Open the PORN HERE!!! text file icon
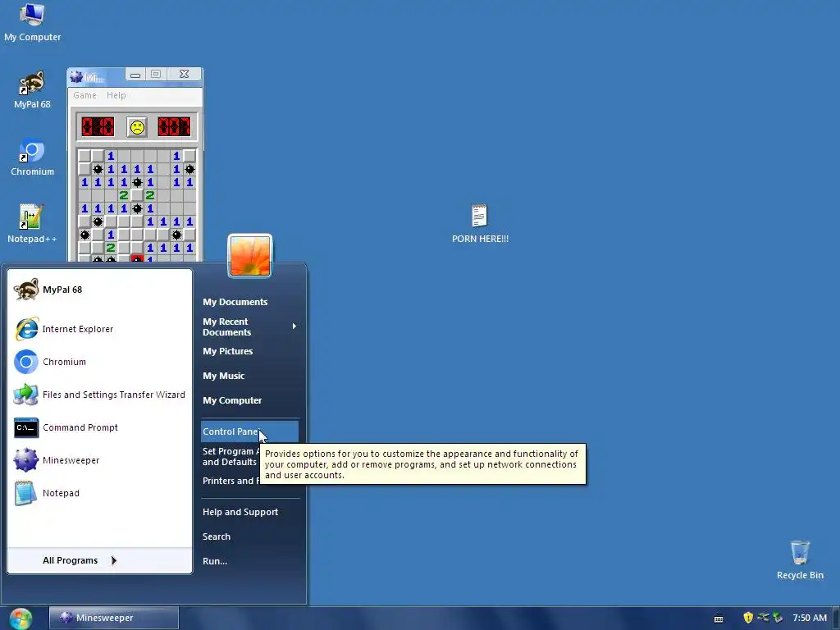The height and width of the screenshot is (630, 840). (479, 224)
